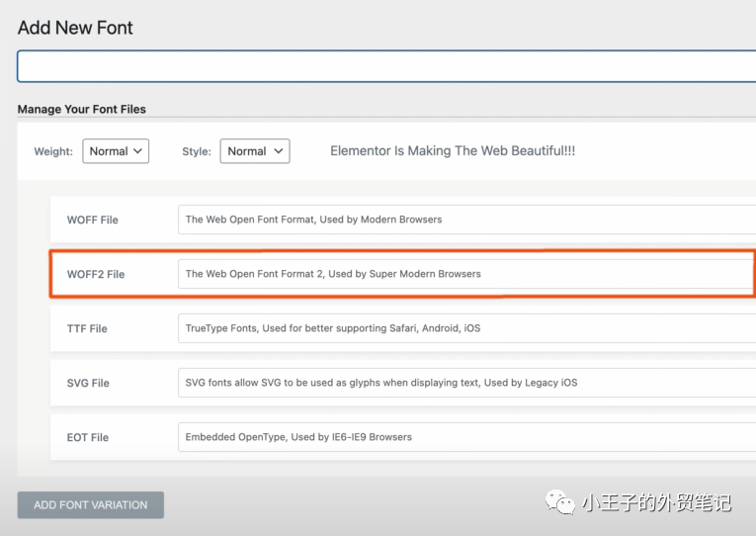Click the font preview text 'Elementor Is Making The Web Beautiful!!!'
The image size is (756, 536).
453,151
